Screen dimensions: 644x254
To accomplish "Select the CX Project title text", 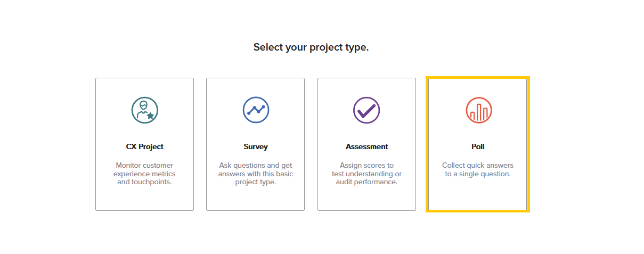I will click(144, 146).
